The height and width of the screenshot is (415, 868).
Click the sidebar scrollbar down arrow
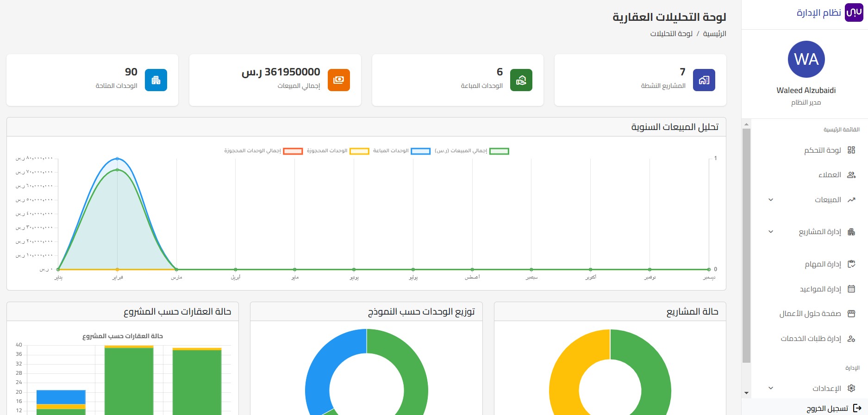point(746,393)
